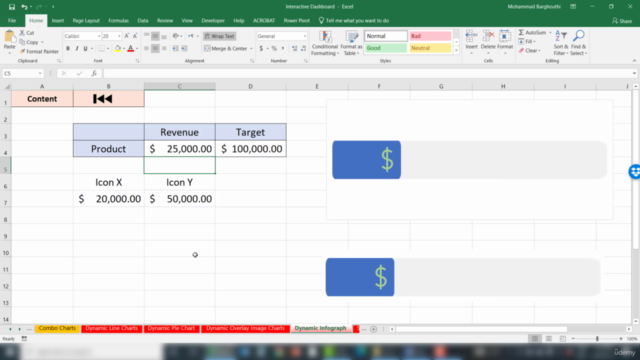Toggle Center horizontal alignment

tap(155, 49)
